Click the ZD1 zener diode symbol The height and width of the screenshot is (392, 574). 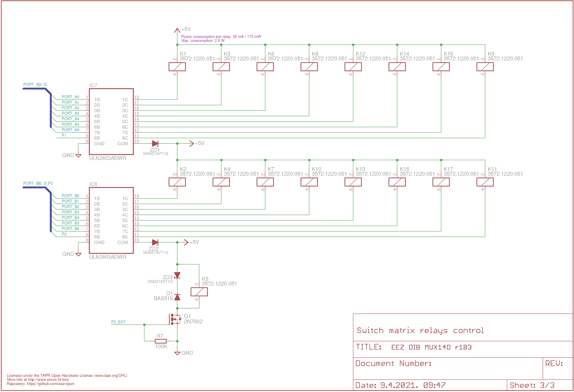click(x=155, y=143)
